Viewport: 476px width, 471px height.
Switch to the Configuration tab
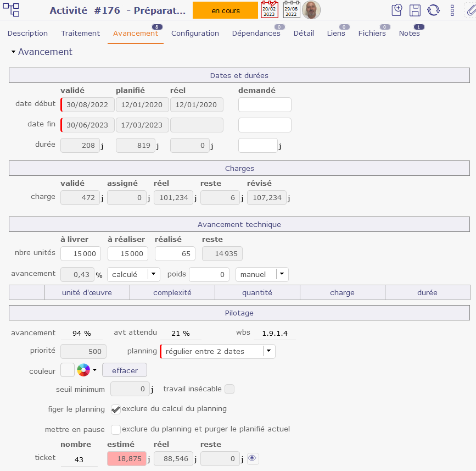point(195,33)
